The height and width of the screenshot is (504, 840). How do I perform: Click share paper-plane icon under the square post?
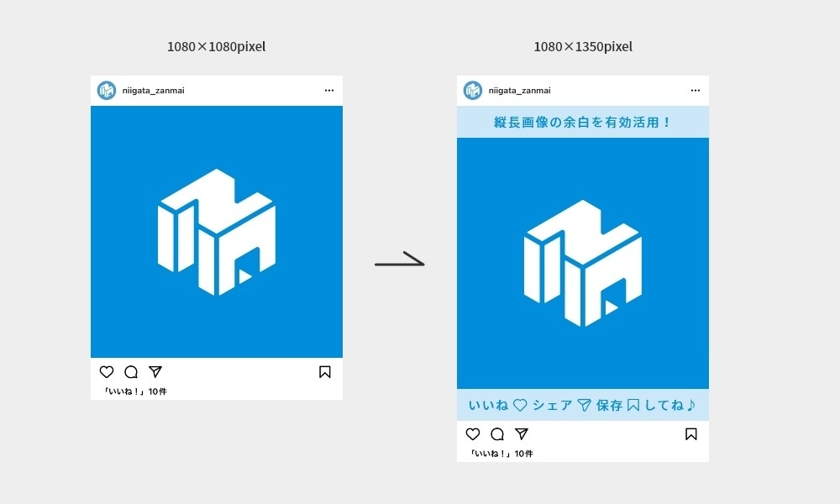[155, 372]
